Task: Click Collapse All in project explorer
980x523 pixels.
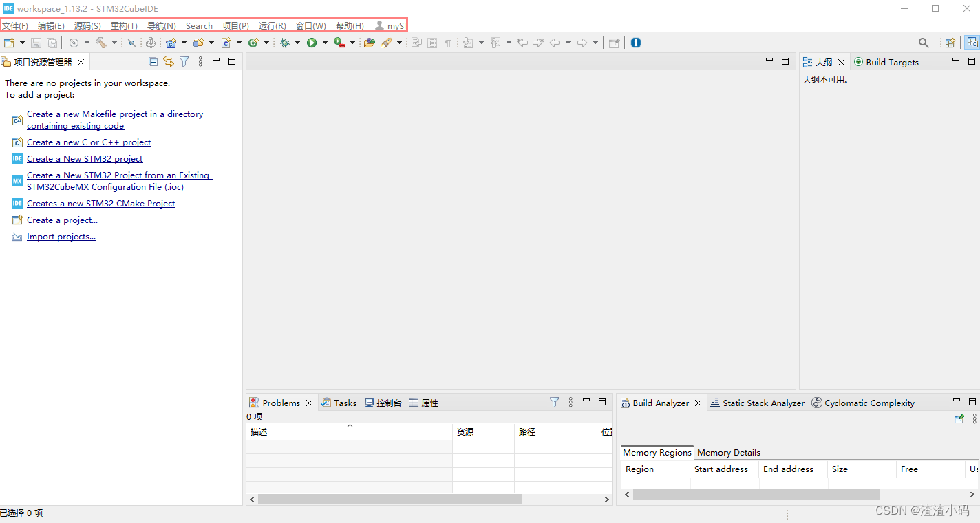Action: [153, 62]
